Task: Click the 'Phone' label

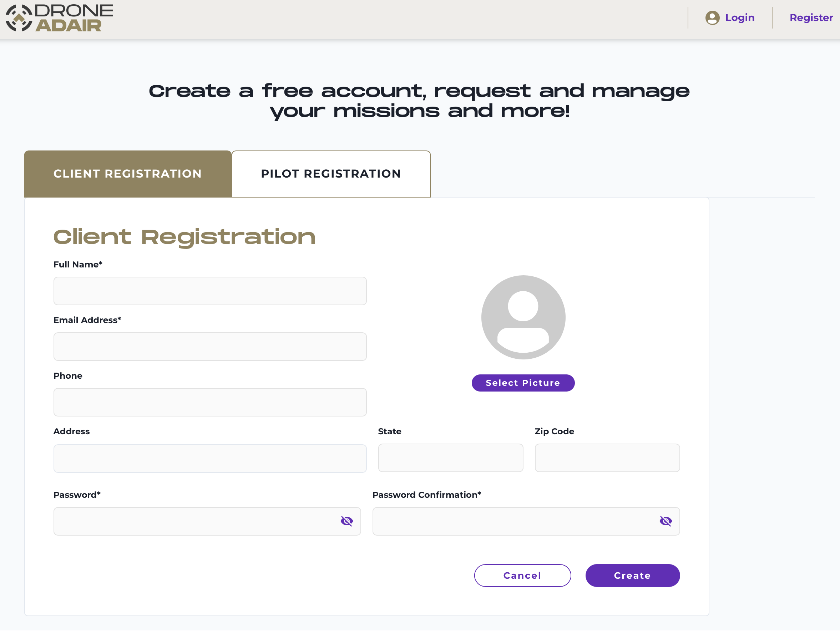Action: click(68, 376)
